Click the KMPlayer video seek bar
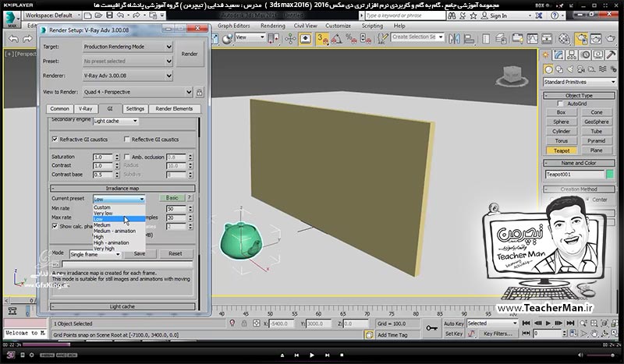 (x=312, y=345)
